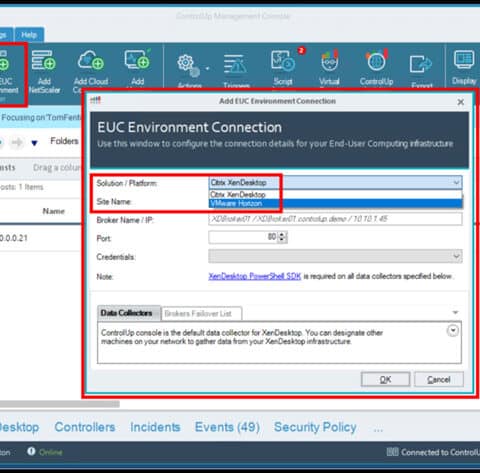Open the Controllers view tab
This screenshot has height=473, width=480.
[85, 427]
